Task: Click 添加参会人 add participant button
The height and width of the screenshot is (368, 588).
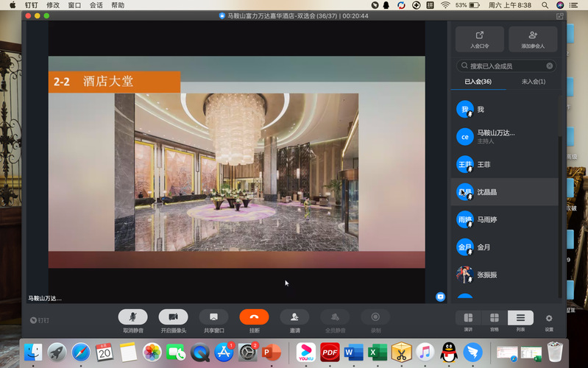Action: point(533,39)
